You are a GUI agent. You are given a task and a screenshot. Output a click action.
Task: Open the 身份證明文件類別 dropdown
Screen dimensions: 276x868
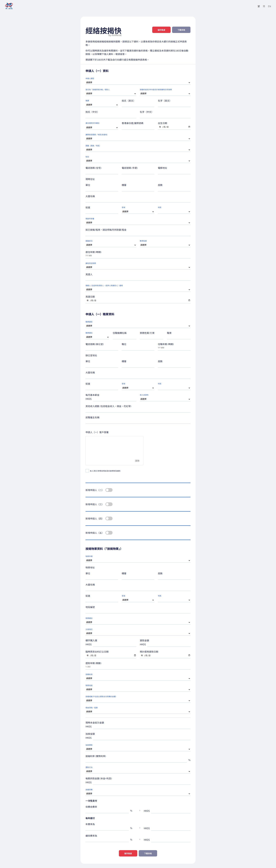tap(102, 127)
